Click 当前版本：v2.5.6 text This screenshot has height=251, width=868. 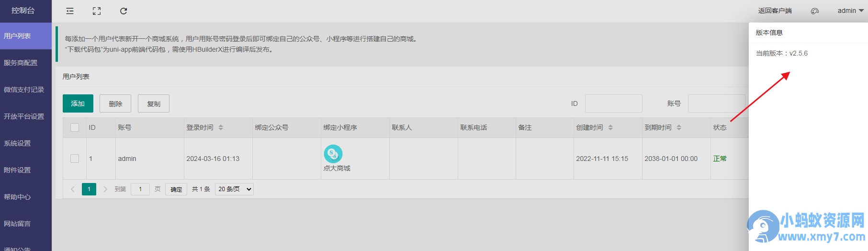[x=782, y=53]
